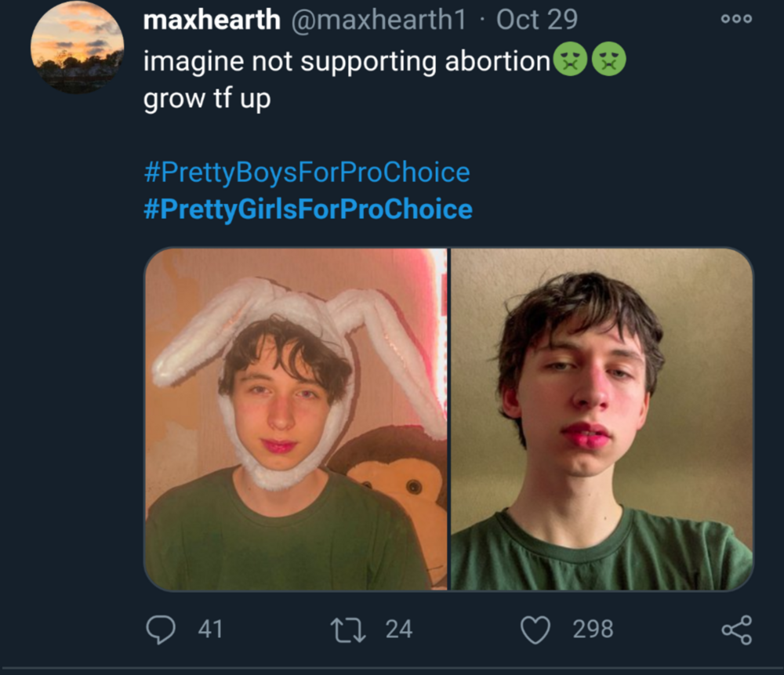Click the tweet text 'imagine not supporting abortion'

(x=347, y=62)
